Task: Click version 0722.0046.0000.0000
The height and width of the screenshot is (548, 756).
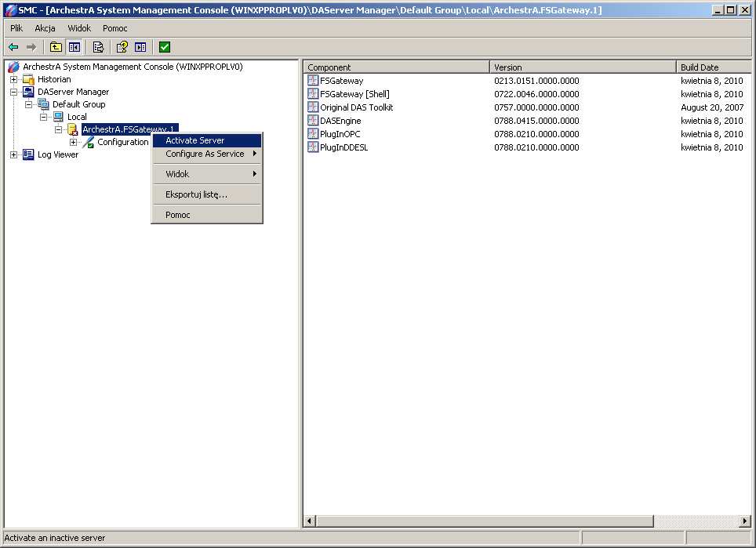Action: click(536, 94)
